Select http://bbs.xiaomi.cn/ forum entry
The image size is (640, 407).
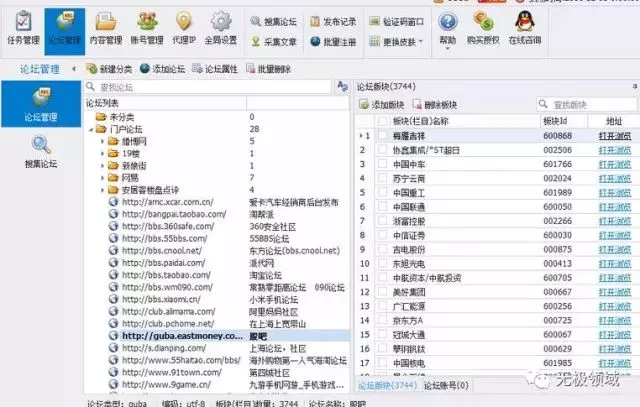161,300
